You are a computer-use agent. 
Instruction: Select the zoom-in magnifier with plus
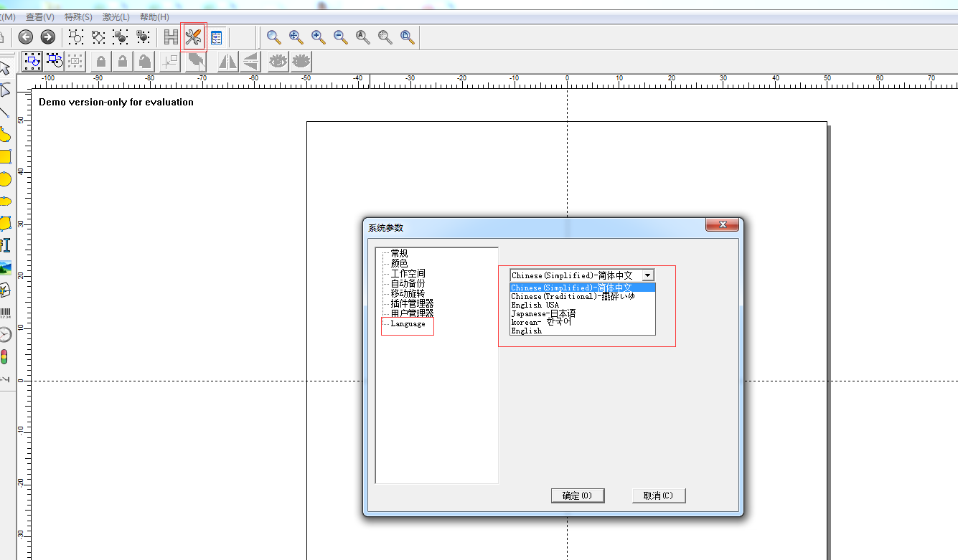(319, 37)
